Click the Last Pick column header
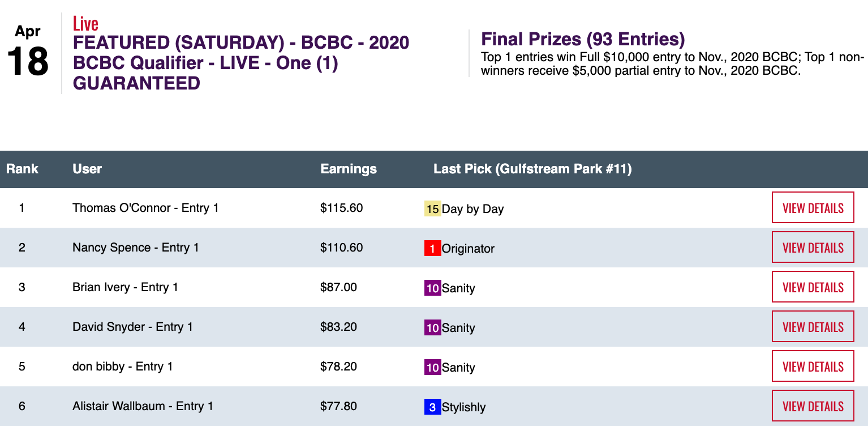 coord(532,169)
